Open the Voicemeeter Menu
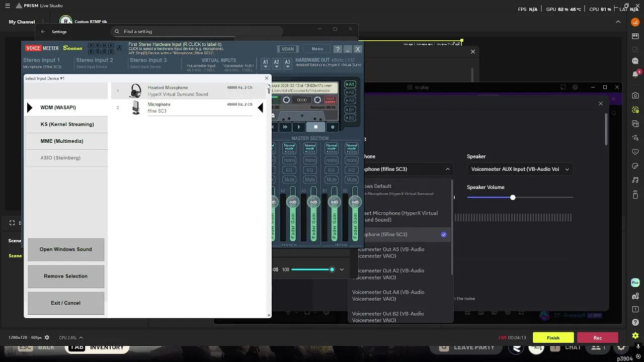The width and height of the screenshot is (644, 362). (x=317, y=49)
